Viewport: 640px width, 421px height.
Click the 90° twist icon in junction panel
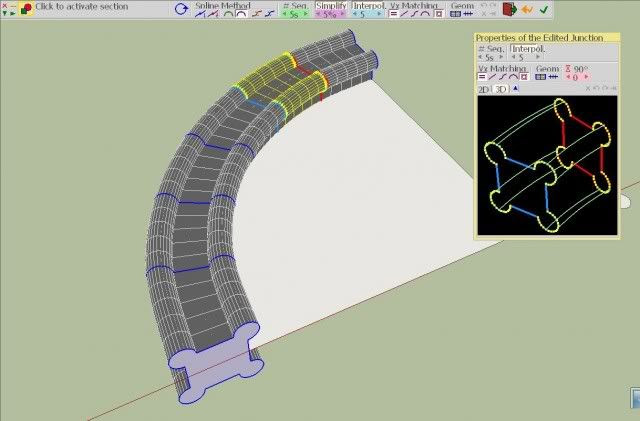coord(568,69)
